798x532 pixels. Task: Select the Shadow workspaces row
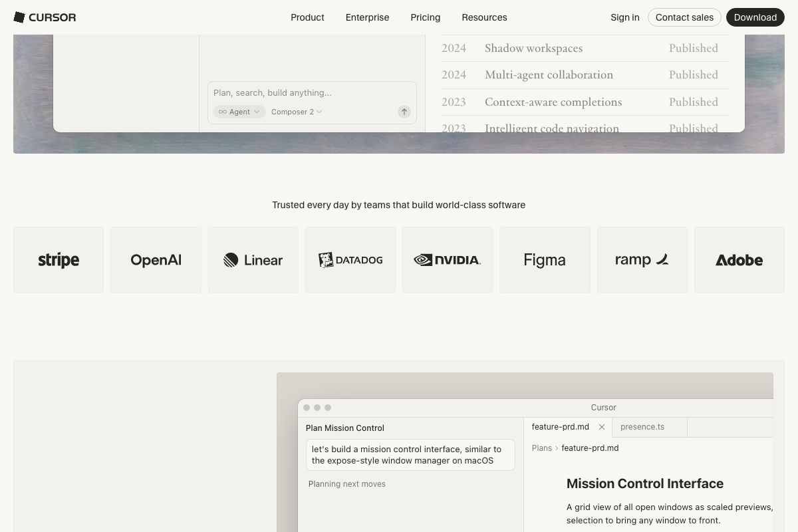pyautogui.click(x=585, y=48)
